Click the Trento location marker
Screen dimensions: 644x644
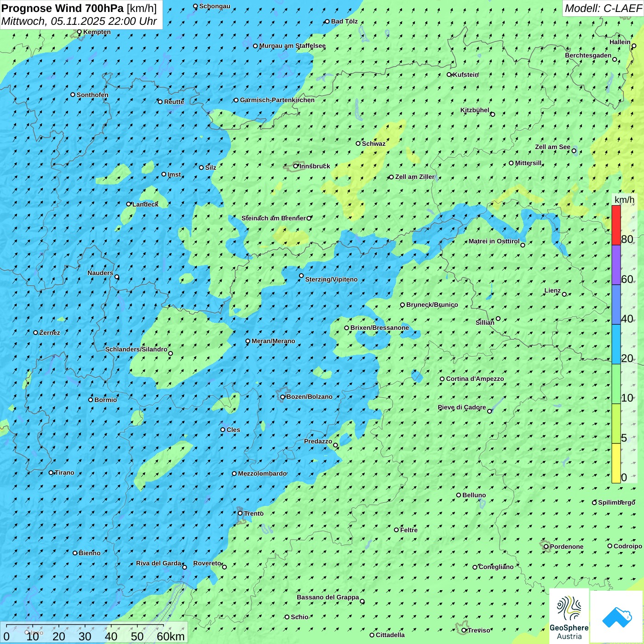tap(240, 513)
